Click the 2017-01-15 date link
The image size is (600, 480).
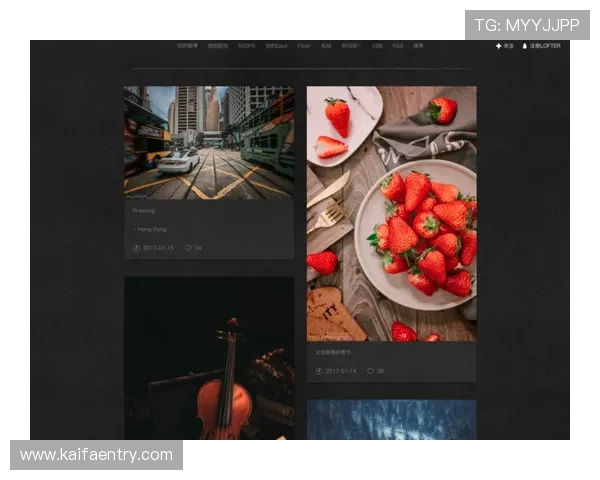point(158,248)
